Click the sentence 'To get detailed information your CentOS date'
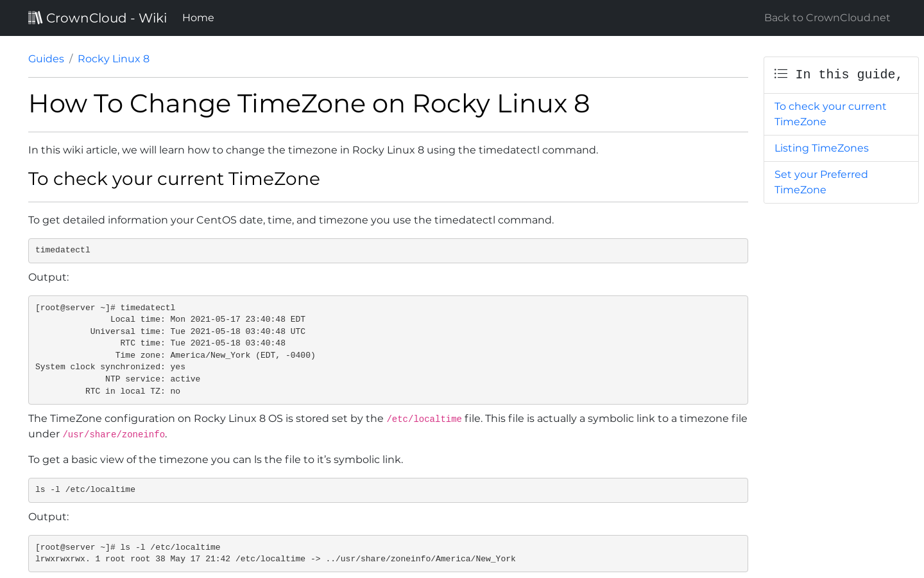 pyautogui.click(x=291, y=220)
